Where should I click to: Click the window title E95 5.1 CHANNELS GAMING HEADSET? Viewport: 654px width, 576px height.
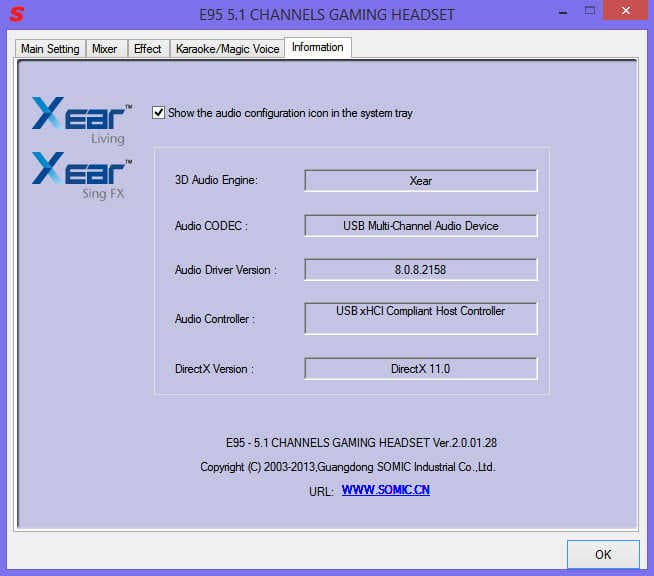[x=327, y=15]
